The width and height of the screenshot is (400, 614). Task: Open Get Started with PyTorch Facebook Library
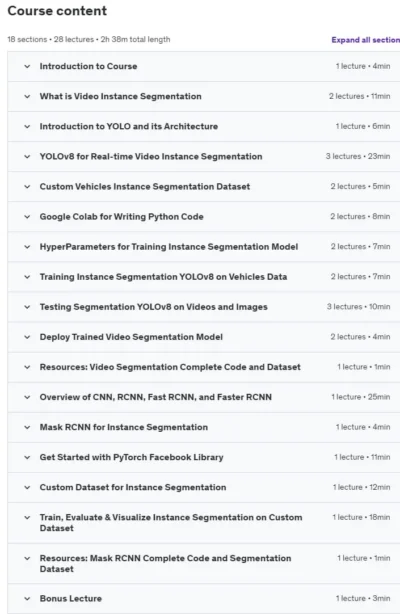pyautogui.click(x=204, y=457)
